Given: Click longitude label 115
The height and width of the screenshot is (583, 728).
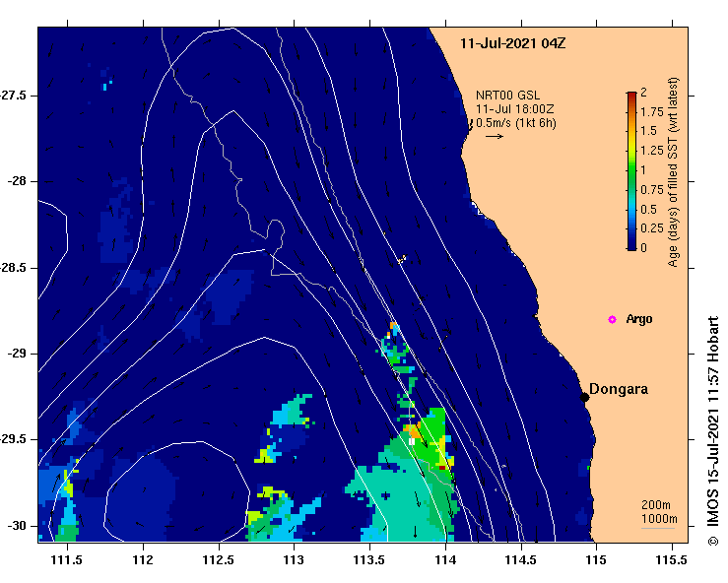Looking at the screenshot, I should [596, 559].
